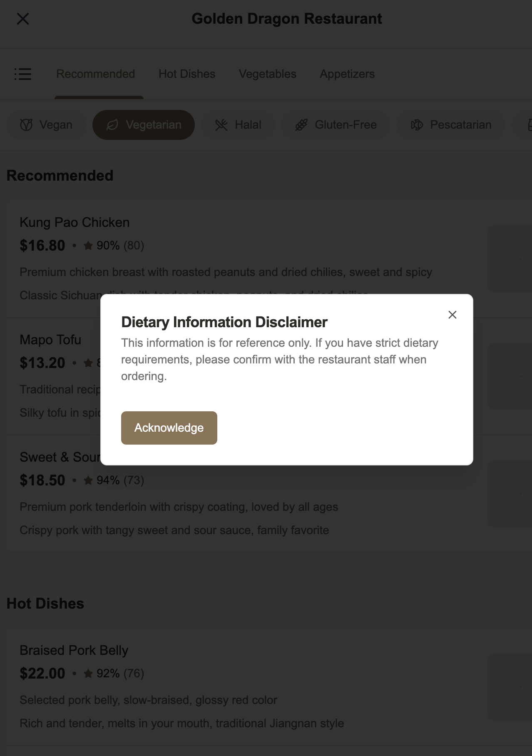Click the Kung Pao Chicken image thumbnail
This screenshot has width=532, height=756.
coord(510,259)
